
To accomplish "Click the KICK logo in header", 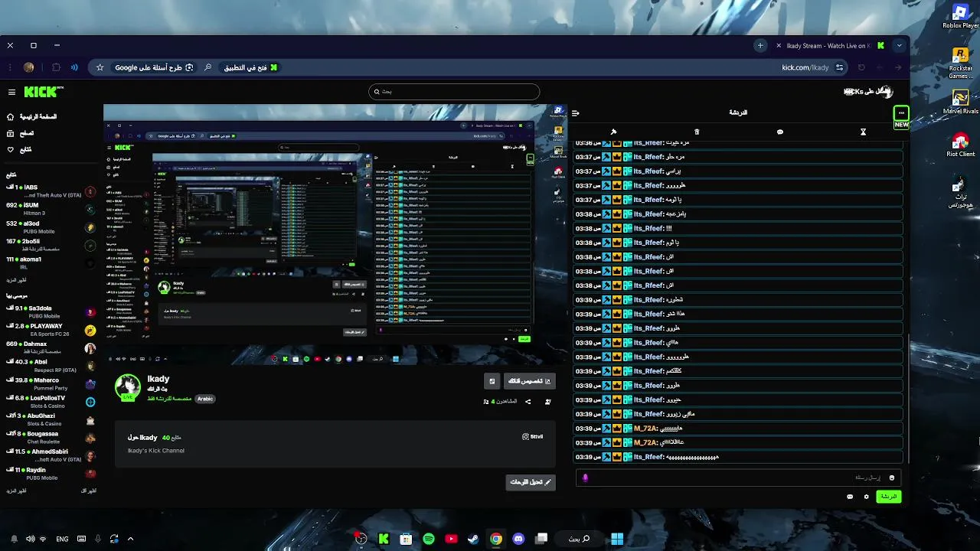I will click(44, 92).
